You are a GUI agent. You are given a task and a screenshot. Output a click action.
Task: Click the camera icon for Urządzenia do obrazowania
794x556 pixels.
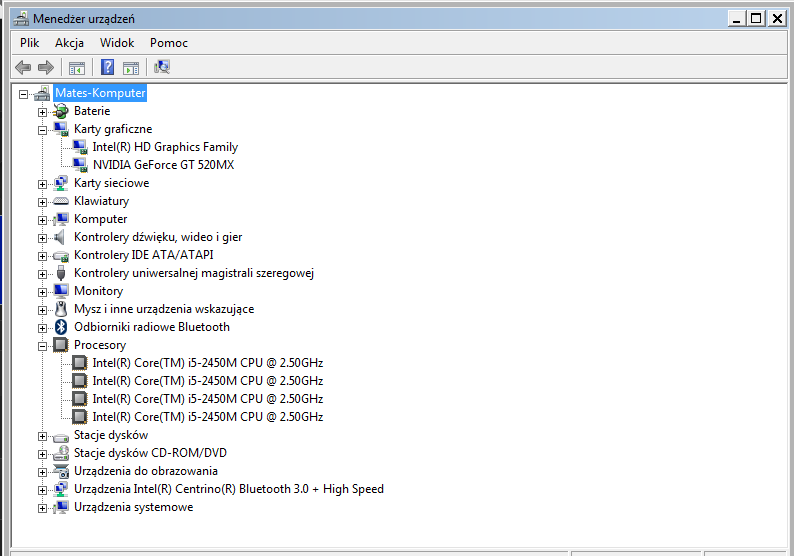(61, 471)
